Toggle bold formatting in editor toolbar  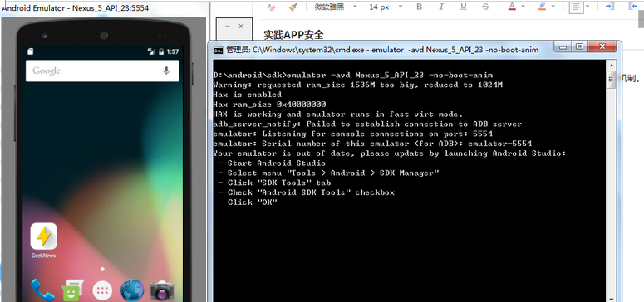coord(420,7)
